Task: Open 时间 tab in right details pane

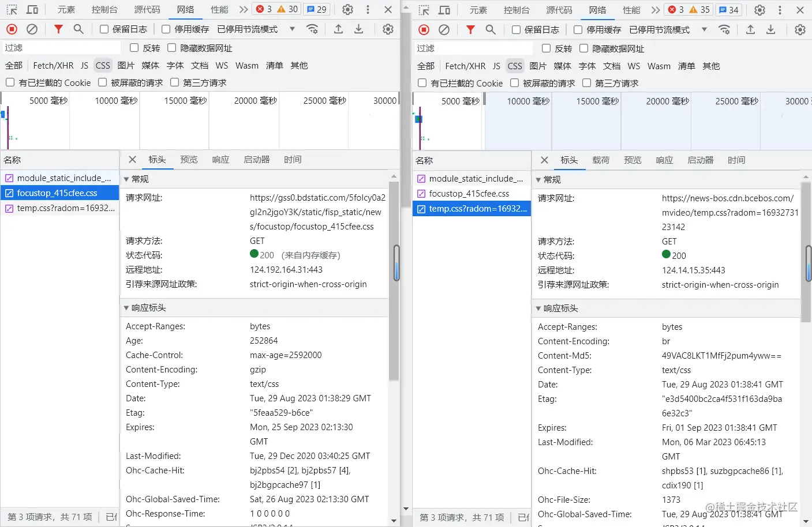Action: pos(736,160)
